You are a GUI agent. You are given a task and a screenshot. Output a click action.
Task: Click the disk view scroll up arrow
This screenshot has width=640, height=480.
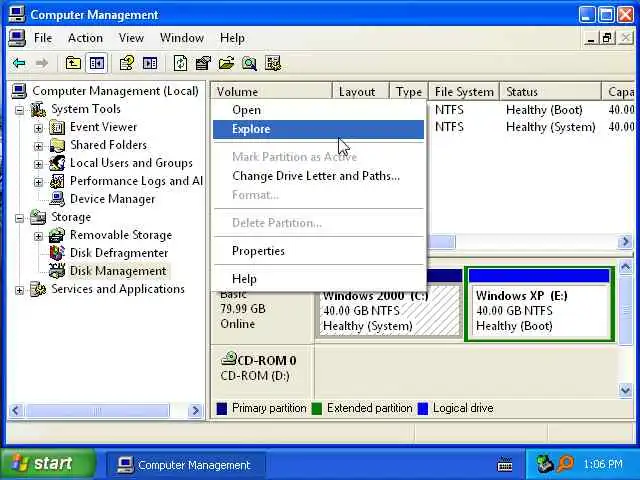(625, 267)
